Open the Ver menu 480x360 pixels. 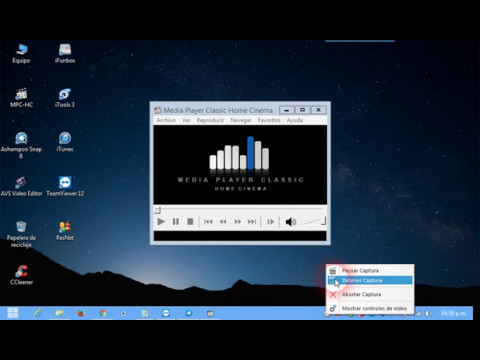pyautogui.click(x=186, y=120)
